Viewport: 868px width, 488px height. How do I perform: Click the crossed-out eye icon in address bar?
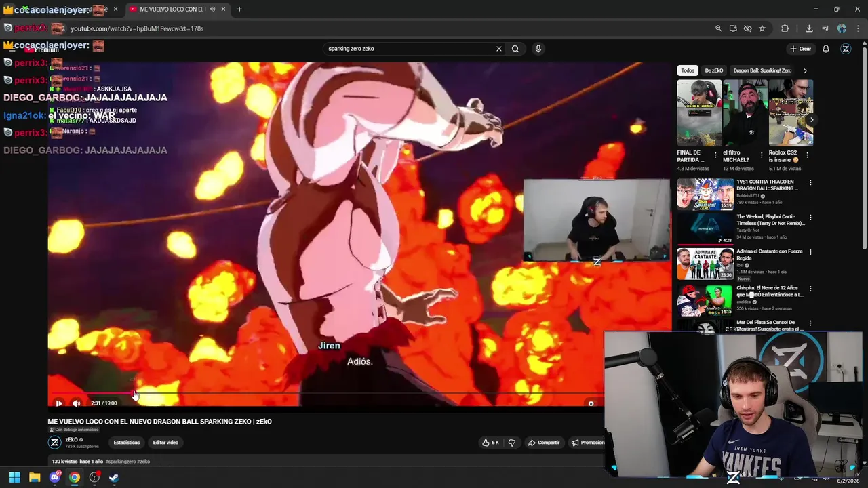pyautogui.click(x=747, y=28)
